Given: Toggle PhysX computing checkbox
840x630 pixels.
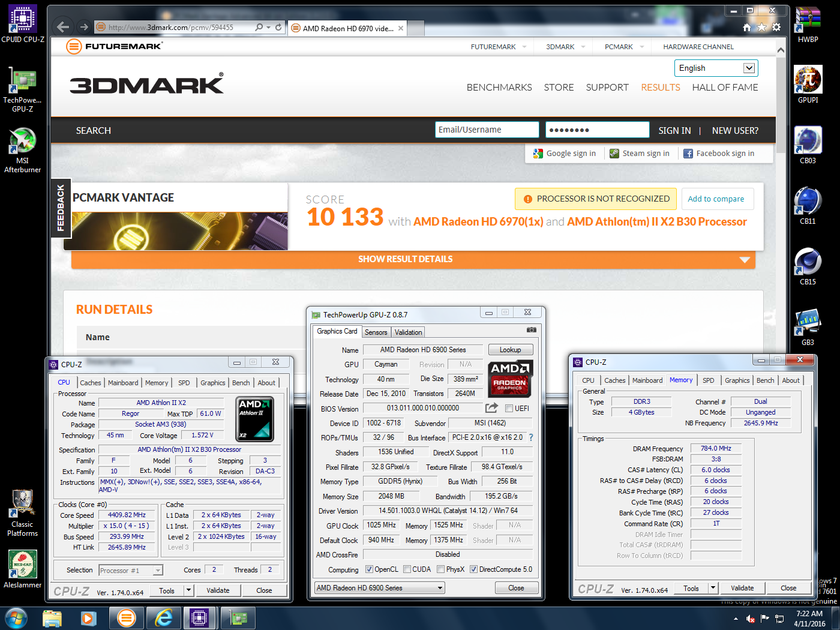Looking at the screenshot, I should tap(441, 569).
